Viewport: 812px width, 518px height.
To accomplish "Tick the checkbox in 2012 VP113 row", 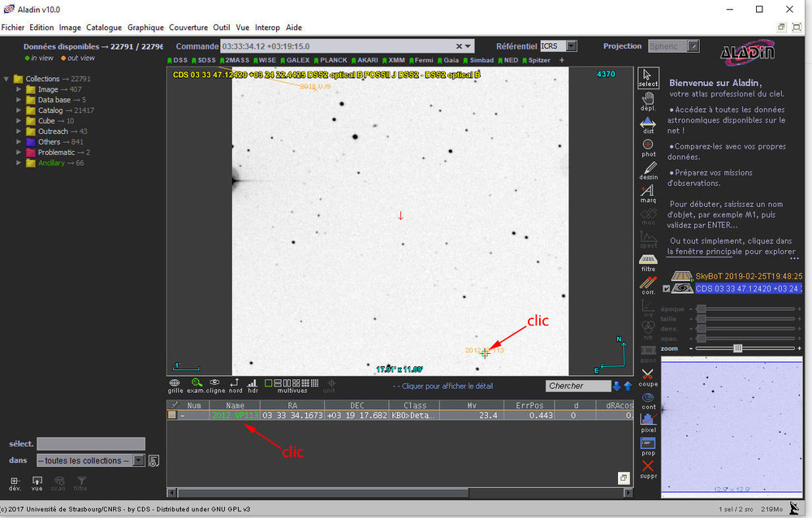I will tap(172, 415).
